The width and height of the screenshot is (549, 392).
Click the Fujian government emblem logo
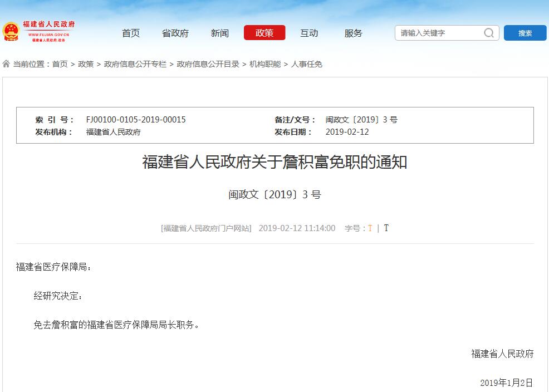[12, 30]
